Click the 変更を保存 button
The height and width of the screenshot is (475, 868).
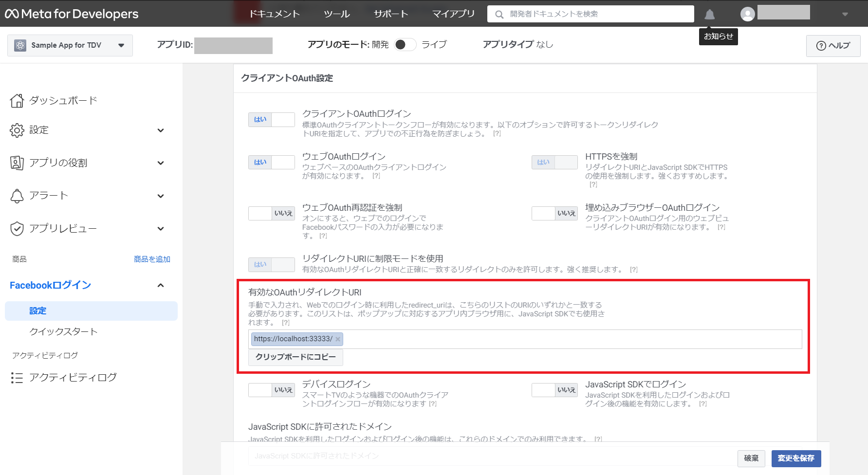[796, 458]
